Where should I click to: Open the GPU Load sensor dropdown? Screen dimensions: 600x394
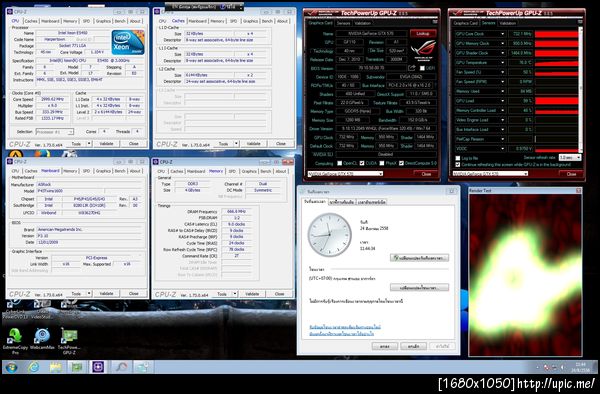(502, 101)
